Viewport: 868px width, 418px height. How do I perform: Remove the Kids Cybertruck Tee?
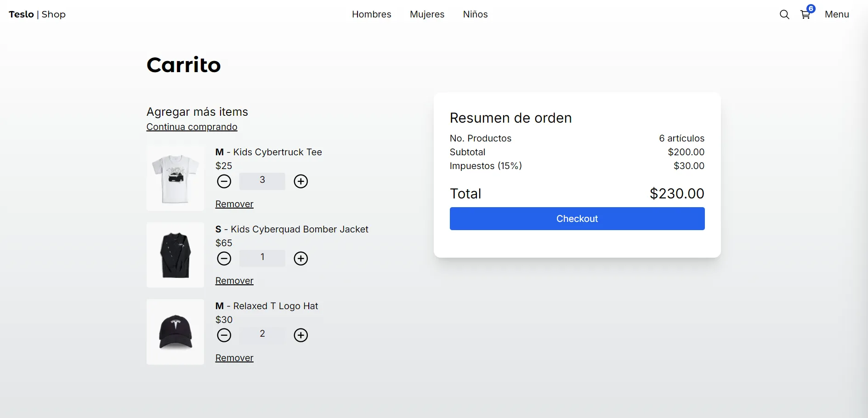234,204
